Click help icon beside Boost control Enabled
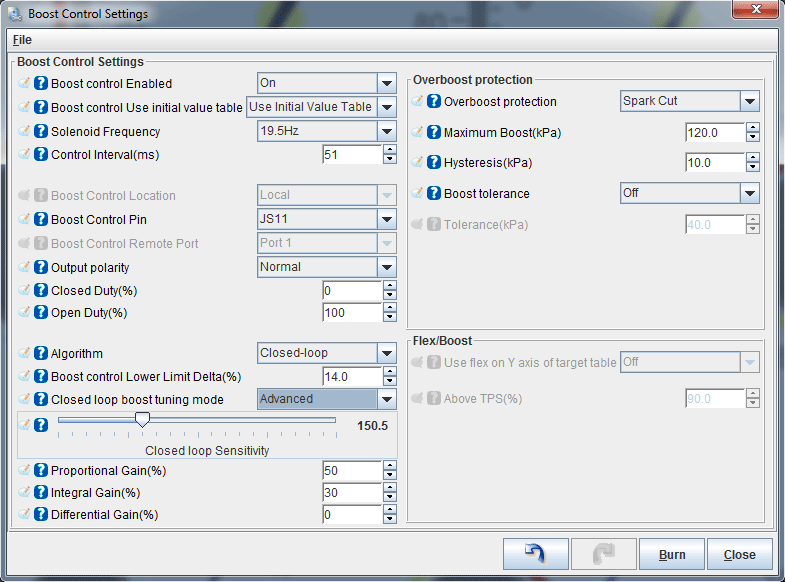 coord(42,84)
